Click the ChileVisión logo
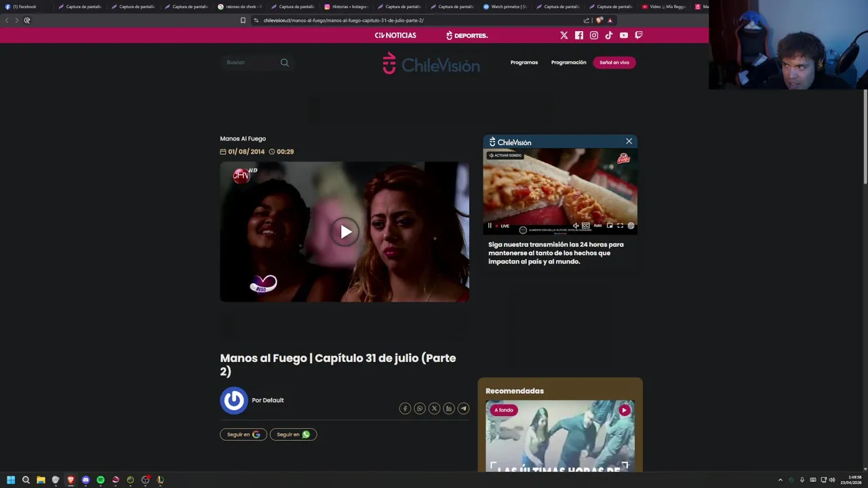868x488 pixels. (x=431, y=63)
